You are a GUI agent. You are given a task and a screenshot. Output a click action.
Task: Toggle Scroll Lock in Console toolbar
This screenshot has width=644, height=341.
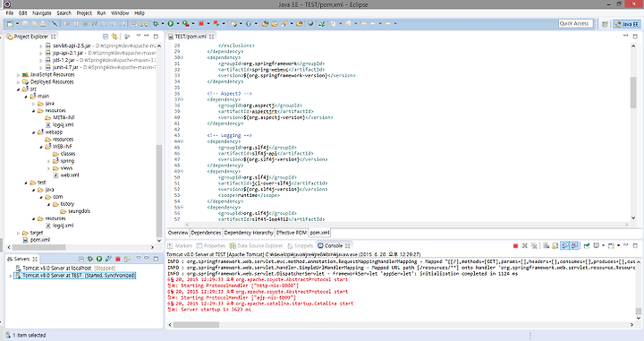point(555,246)
